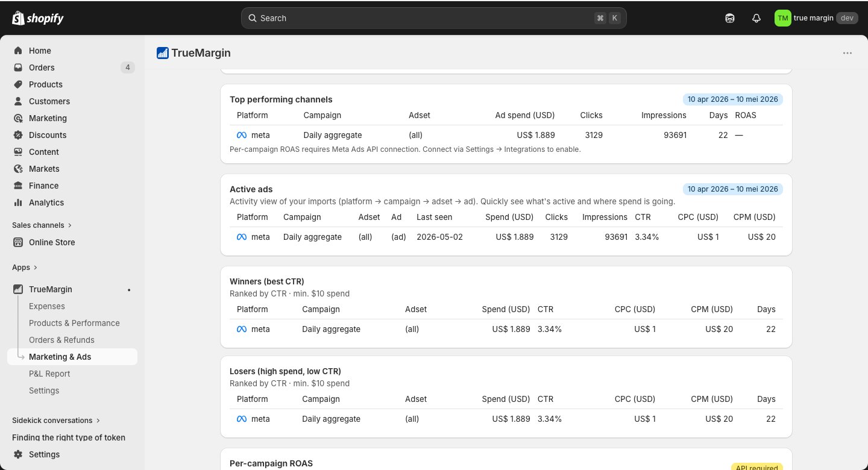Open the Sidekick assistant icon
Viewport: 868px width, 470px height.
pos(730,18)
